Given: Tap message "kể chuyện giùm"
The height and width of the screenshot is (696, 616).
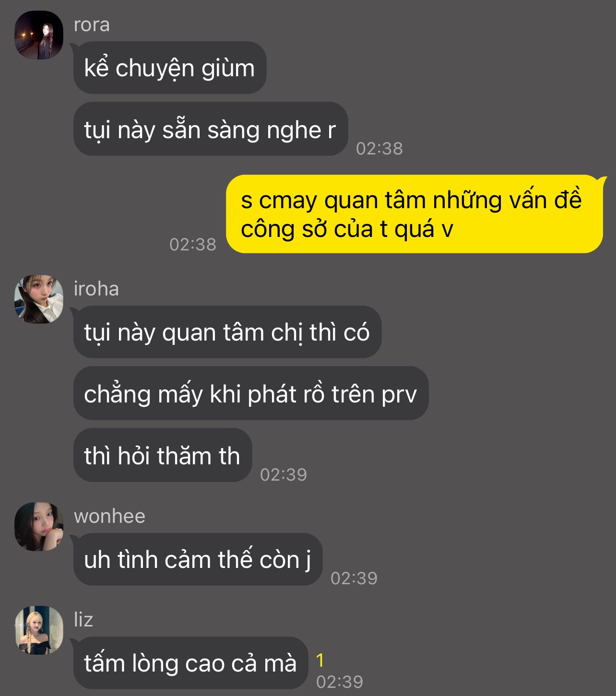Looking at the screenshot, I should click(x=170, y=68).
